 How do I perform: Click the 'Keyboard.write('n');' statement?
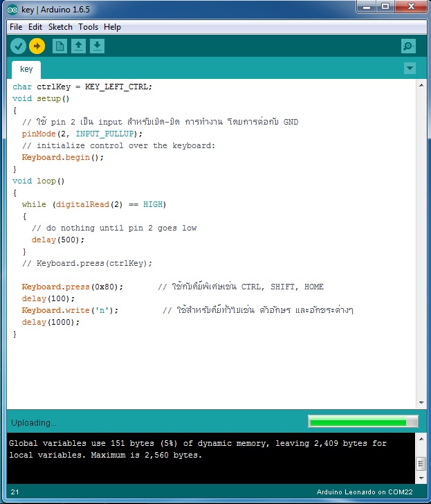click(70, 310)
